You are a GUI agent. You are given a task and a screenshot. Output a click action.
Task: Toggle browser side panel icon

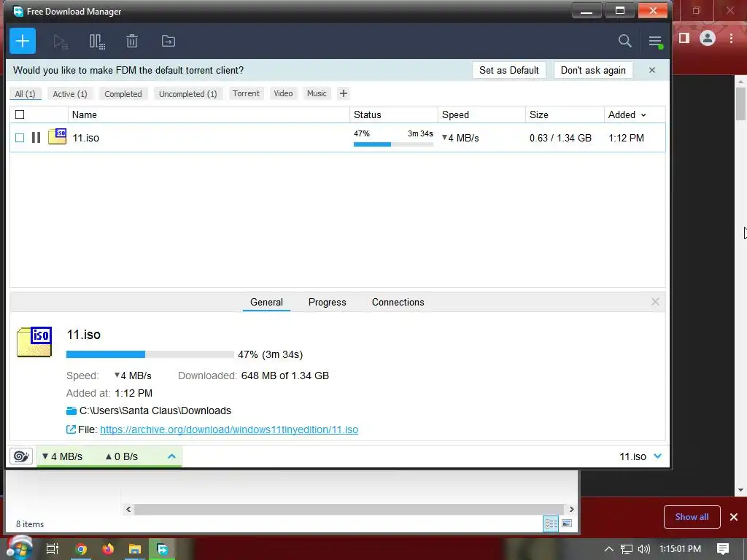[x=684, y=38]
